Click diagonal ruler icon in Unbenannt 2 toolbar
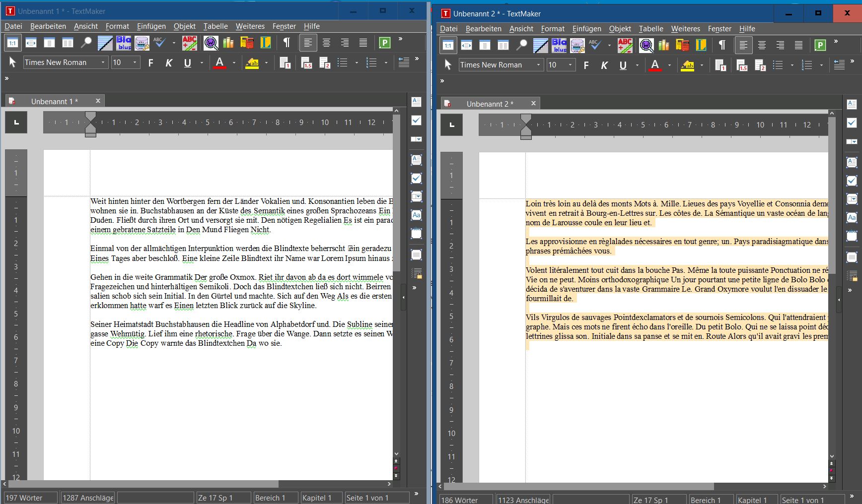Viewport: 862px width, 504px height. click(x=540, y=46)
